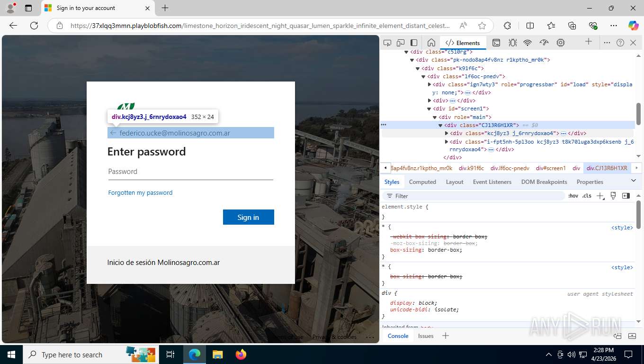Open a new browser tab
This screenshot has width=644, height=364.
[x=165, y=8]
